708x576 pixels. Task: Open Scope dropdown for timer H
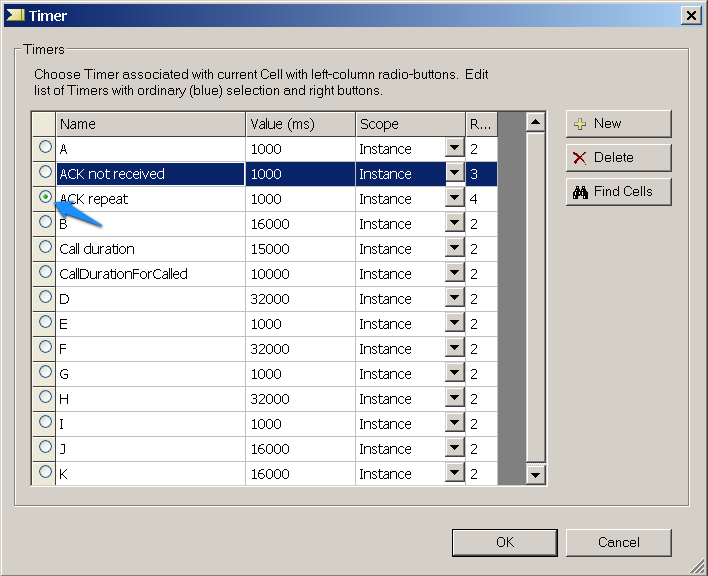(x=455, y=398)
